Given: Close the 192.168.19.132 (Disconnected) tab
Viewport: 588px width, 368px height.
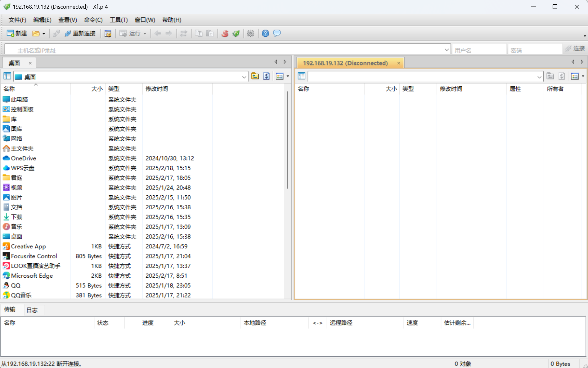Looking at the screenshot, I should pyautogui.click(x=398, y=63).
